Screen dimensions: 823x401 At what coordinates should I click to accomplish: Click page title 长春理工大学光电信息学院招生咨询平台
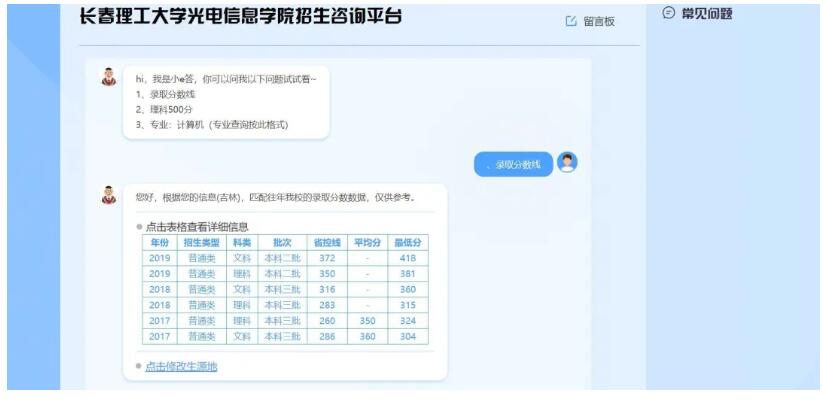pyautogui.click(x=240, y=16)
